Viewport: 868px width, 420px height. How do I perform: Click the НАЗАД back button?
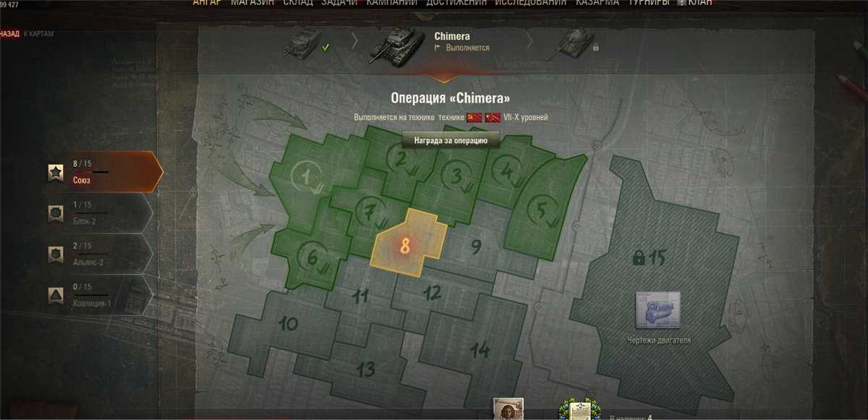9,34
